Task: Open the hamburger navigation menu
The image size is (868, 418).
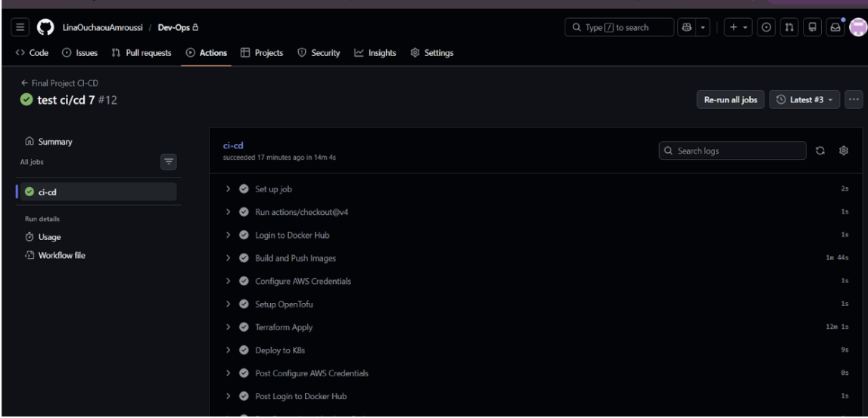Action: (20, 27)
